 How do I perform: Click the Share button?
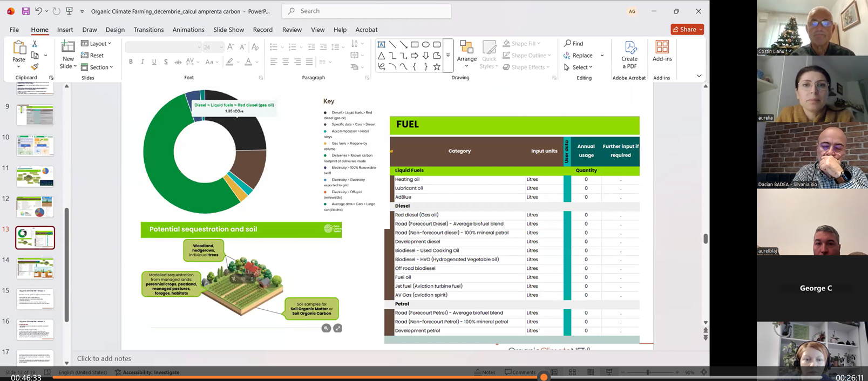pos(687,29)
